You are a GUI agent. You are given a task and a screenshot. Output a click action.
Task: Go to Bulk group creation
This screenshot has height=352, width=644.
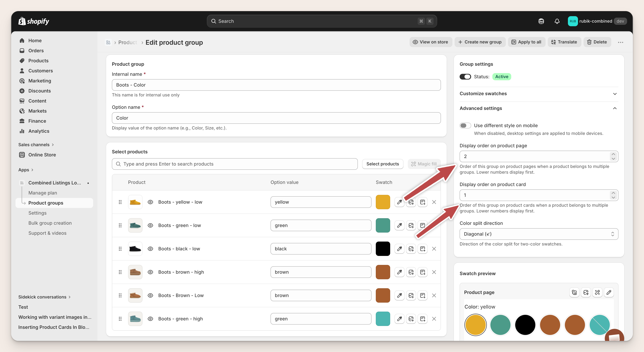pos(50,223)
